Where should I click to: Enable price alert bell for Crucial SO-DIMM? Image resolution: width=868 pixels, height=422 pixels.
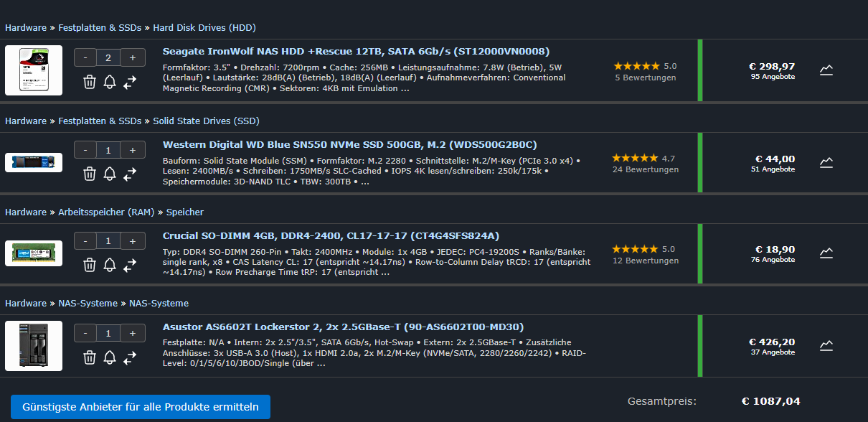click(110, 265)
